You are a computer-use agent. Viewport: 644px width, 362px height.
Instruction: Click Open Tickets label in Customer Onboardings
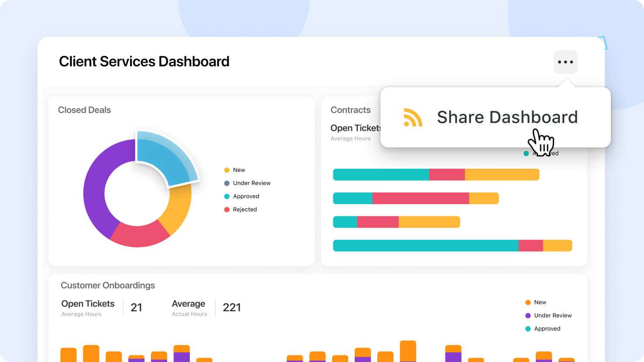tap(88, 304)
